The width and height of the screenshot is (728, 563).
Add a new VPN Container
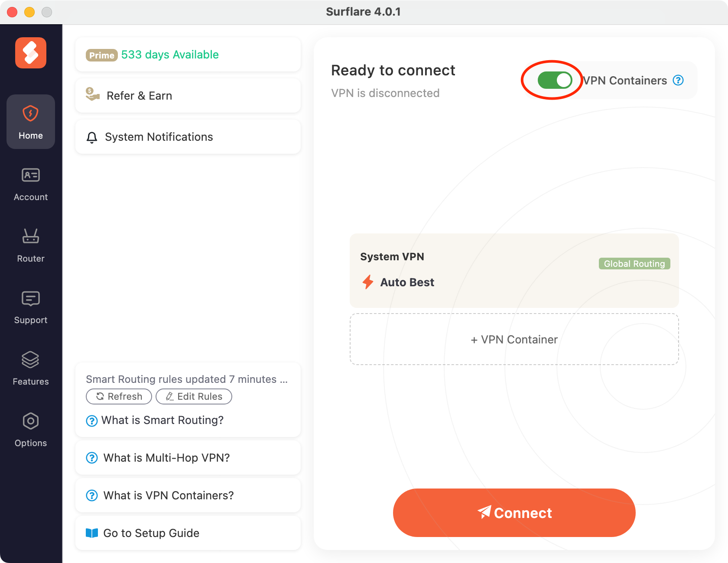pyautogui.click(x=514, y=339)
